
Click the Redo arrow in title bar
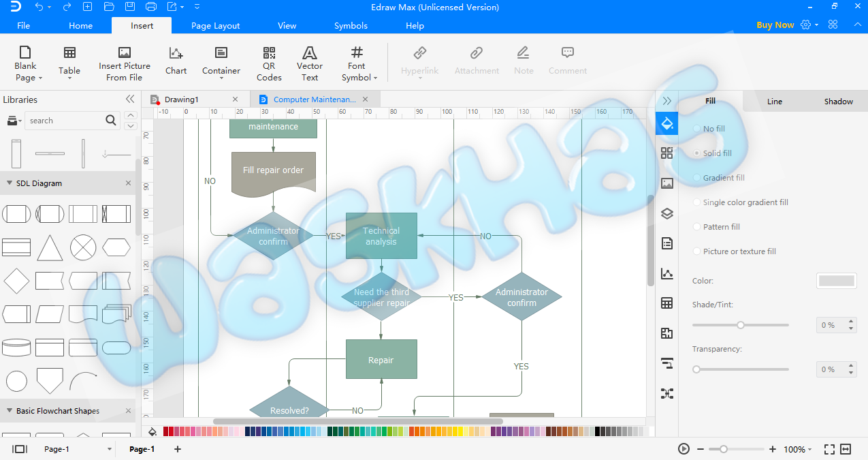tap(67, 7)
